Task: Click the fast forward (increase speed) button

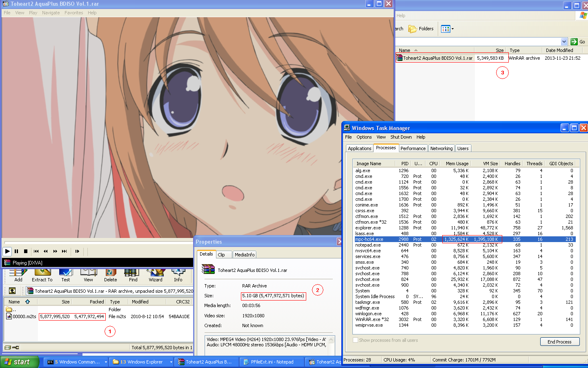Action: (x=55, y=251)
